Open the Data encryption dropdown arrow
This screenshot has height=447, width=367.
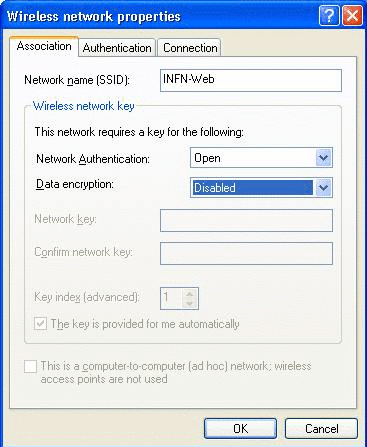(323, 188)
